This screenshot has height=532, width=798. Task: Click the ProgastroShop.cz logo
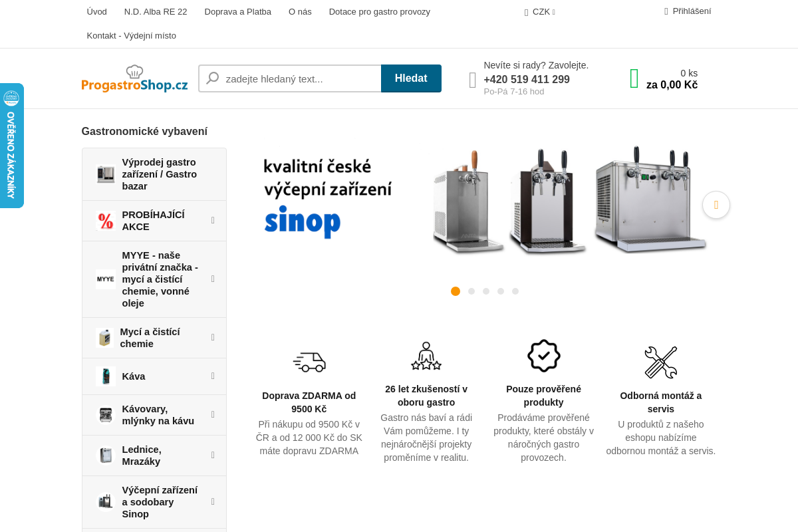134,78
